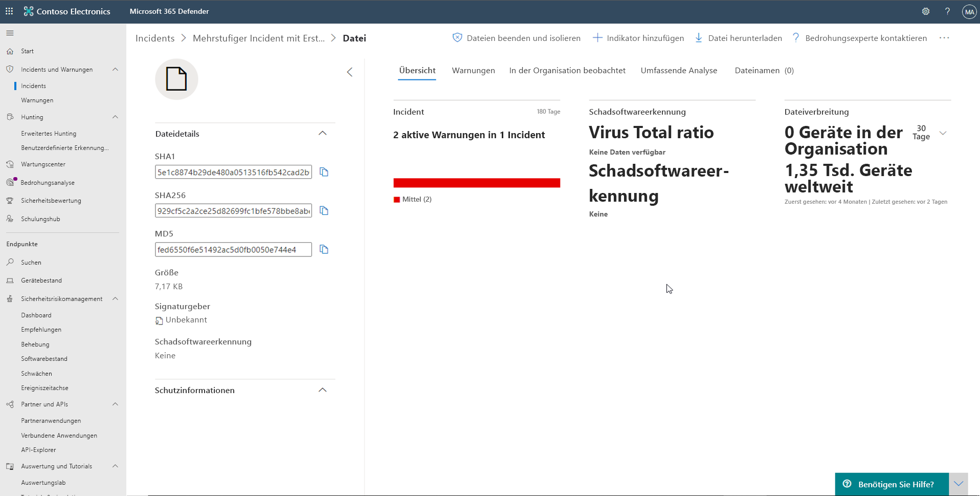The height and width of the screenshot is (496, 980).
Task: Click Datei herunterladen
Action: click(738, 38)
